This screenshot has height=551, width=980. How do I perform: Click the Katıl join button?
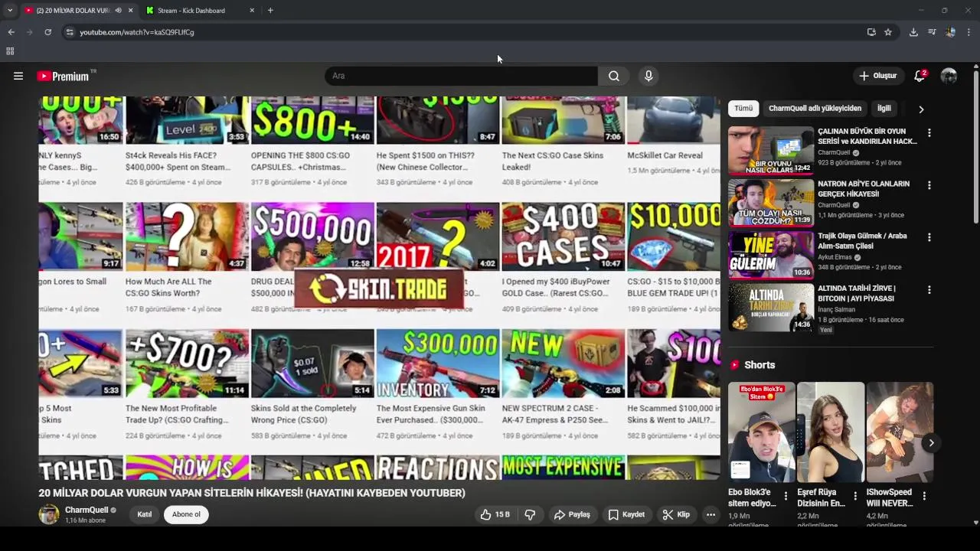(x=145, y=514)
